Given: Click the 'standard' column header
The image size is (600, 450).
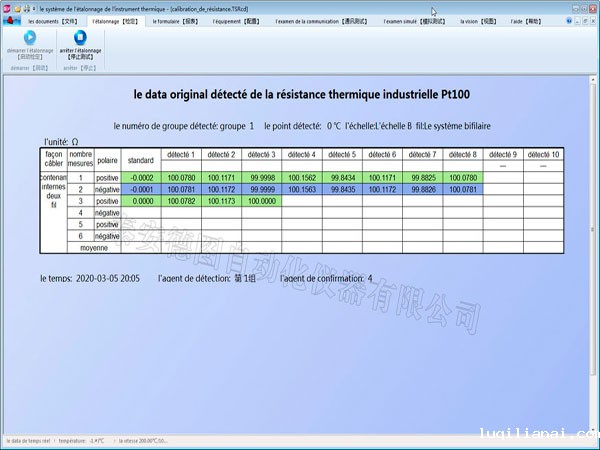Looking at the screenshot, I should point(141,160).
